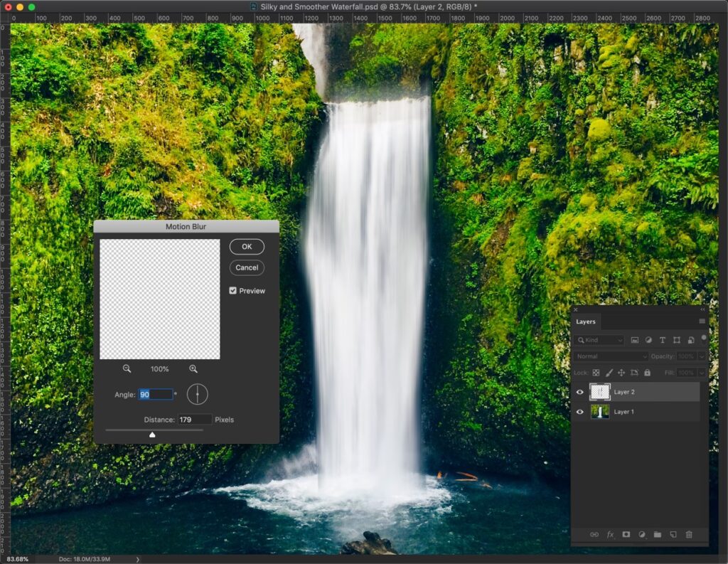Click the angle dial in Motion Blur

(x=197, y=394)
